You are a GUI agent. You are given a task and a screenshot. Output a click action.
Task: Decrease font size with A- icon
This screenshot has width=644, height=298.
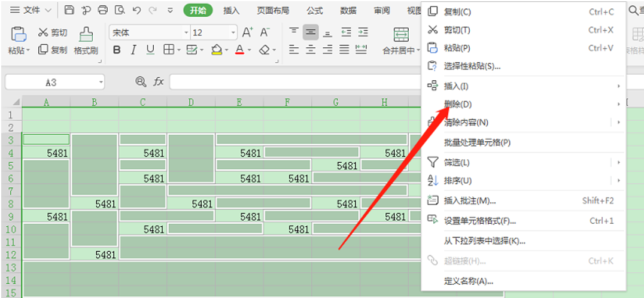pos(265,32)
